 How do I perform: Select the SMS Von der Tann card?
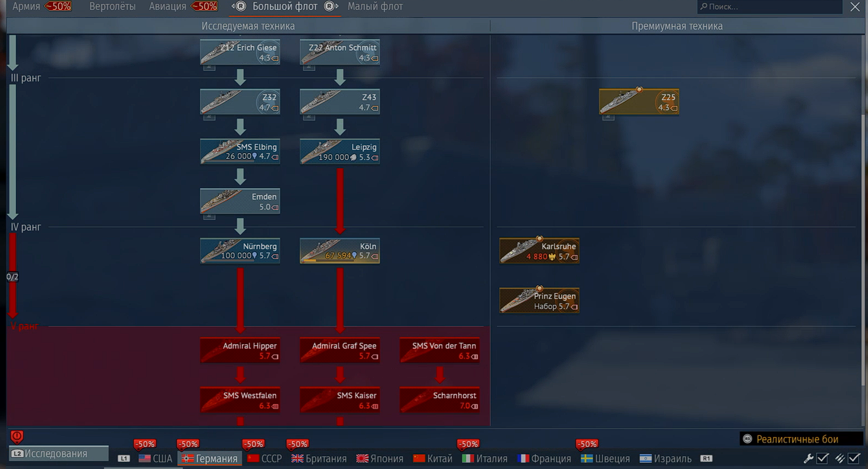(439, 350)
